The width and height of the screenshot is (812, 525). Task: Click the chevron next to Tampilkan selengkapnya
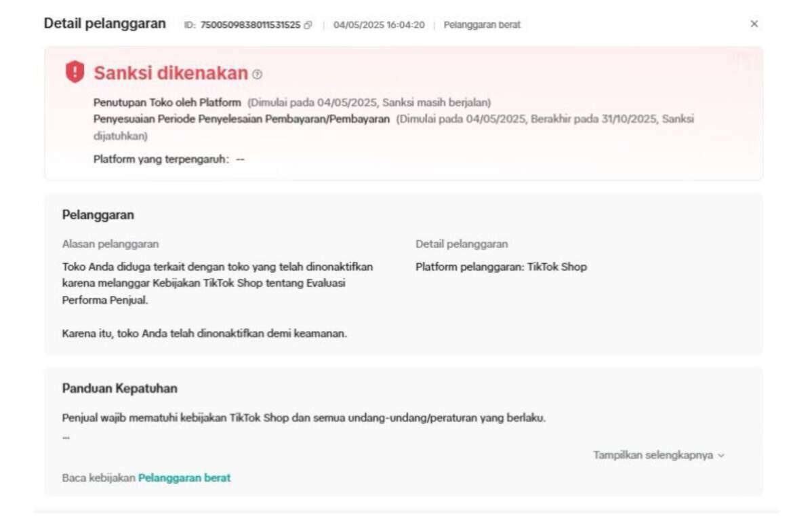coord(721,456)
